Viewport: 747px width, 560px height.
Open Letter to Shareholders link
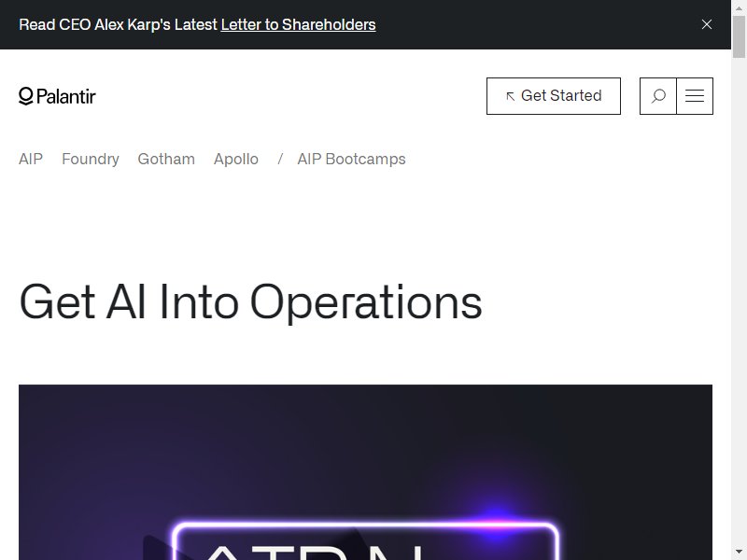click(x=298, y=24)
